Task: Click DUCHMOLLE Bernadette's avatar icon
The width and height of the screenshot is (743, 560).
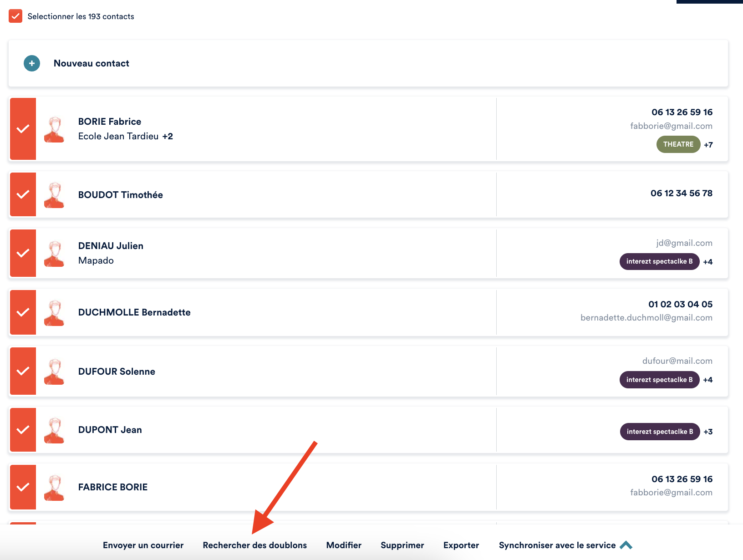Action: pyautogui.click(x=54, y=313)
